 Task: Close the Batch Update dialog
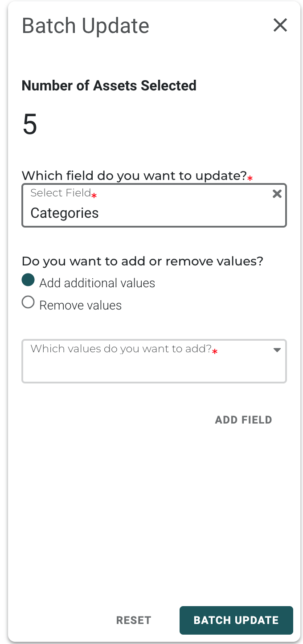[280, 25]
